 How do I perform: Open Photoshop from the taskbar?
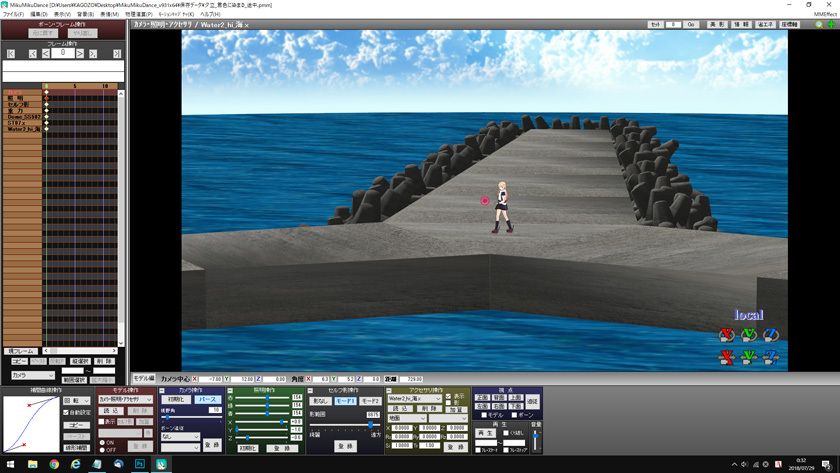click(x=140, y=464)
